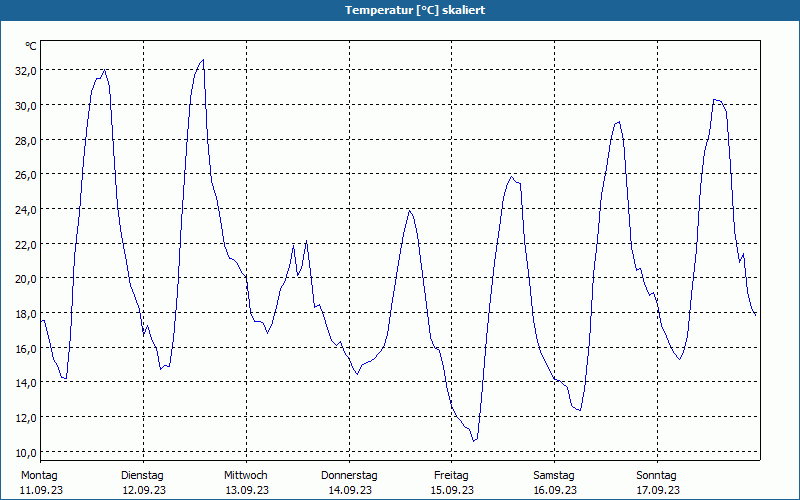Select the 30,0 axis label

[26, 106]
